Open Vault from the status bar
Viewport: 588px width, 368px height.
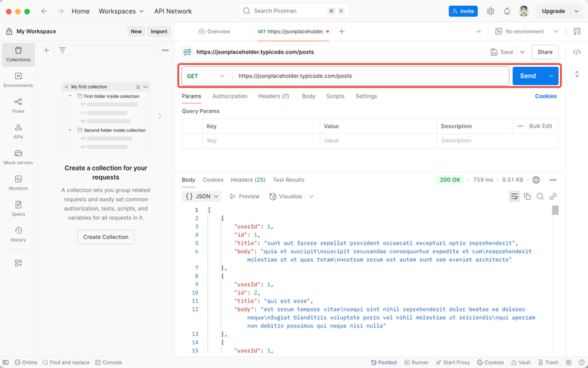tap(521, 362)
